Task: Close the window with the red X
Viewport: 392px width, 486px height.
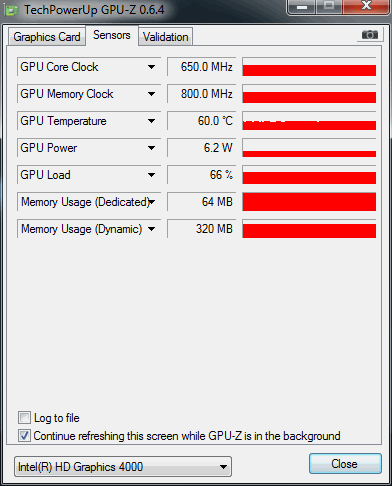Action: coord(366,6)
